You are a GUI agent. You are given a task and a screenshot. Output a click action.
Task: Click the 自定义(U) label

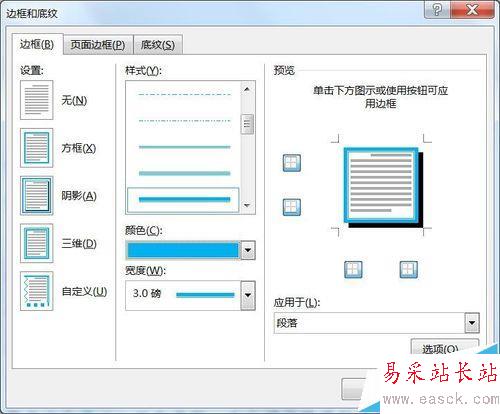pyautogui.click(x=84, y=291)
